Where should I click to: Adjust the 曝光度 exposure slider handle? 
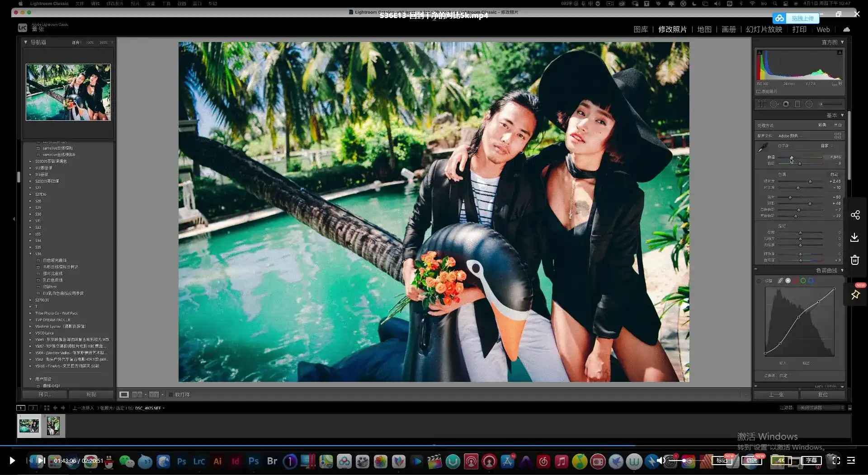(810, 182)
